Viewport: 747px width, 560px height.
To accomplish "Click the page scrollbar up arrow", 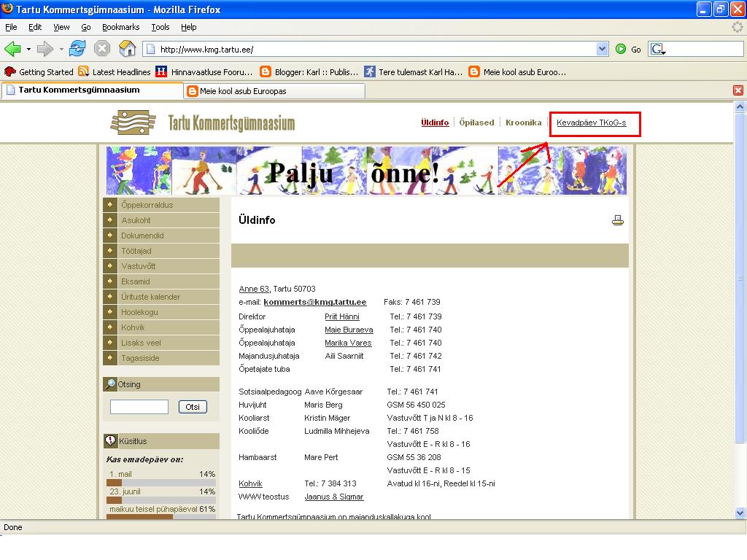I will [x=740, y=106].
